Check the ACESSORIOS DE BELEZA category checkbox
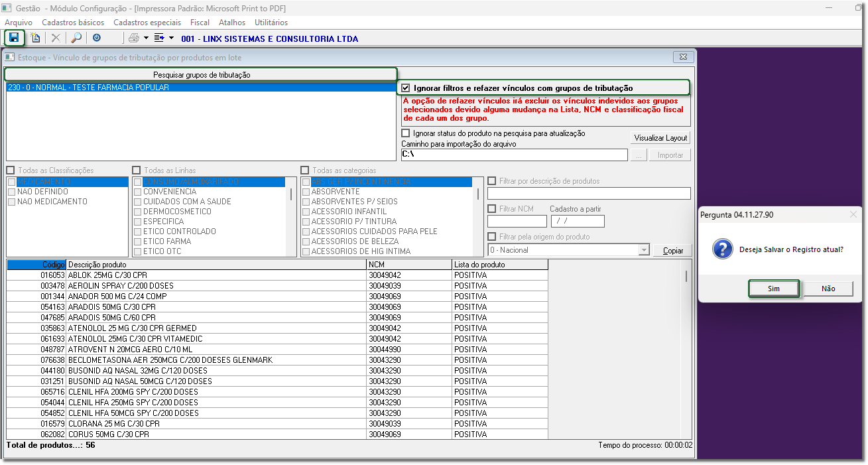Viewport: 868px width, 465px height. pos(306,241)
